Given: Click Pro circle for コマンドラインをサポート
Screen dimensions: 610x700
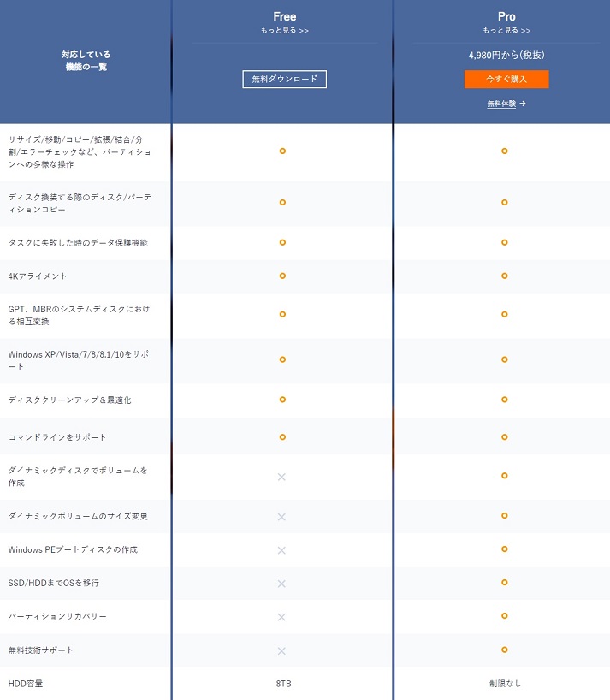Looking at the screenshot, I should point(504,437).
